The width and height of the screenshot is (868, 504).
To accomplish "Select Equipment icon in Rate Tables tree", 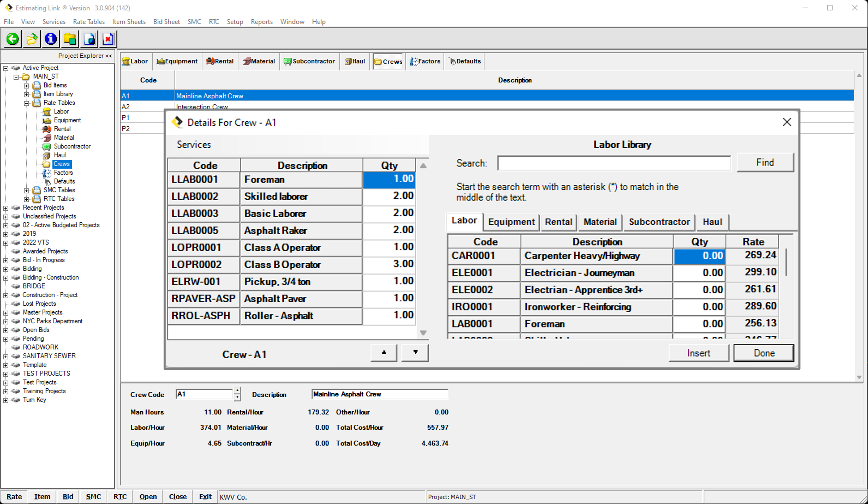I will pos(47,120).
